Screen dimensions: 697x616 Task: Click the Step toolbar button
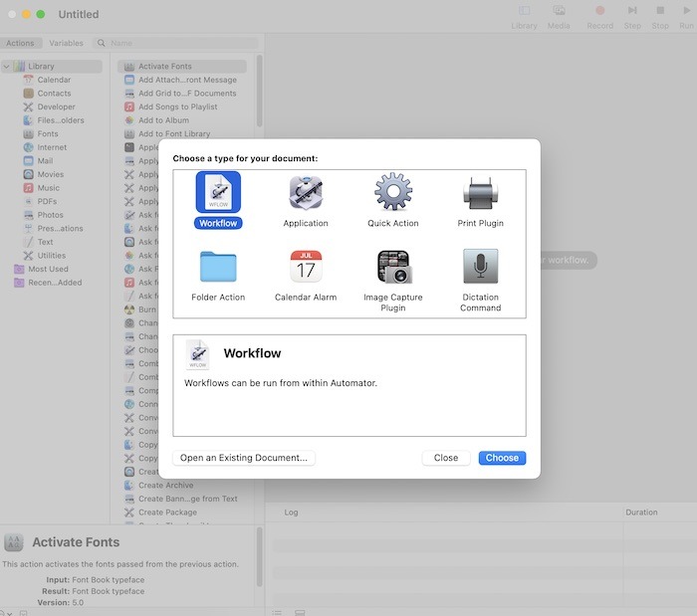(x=632, y=17)
